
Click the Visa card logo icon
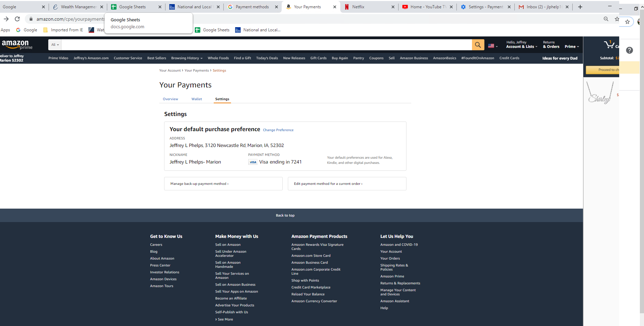point(253,162)
